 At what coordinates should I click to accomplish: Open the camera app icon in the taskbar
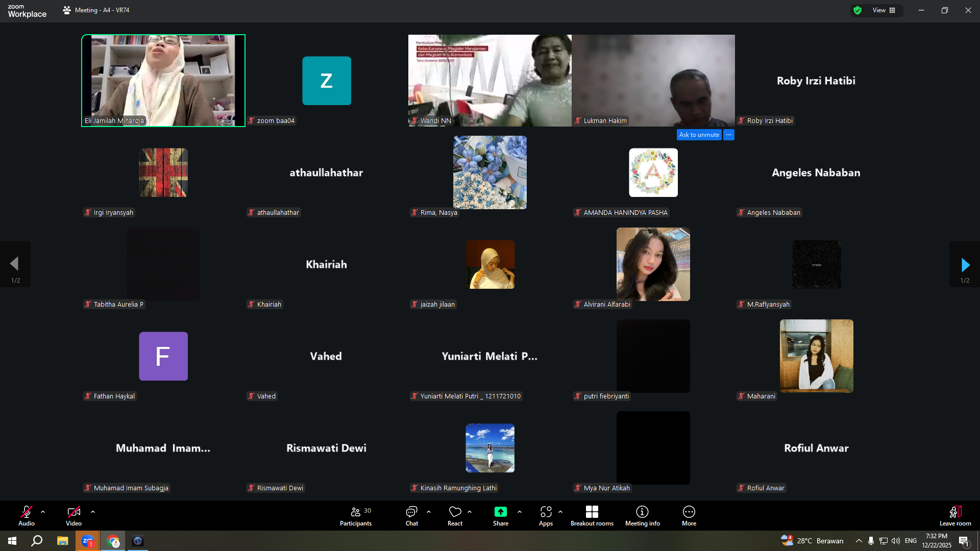138,541
